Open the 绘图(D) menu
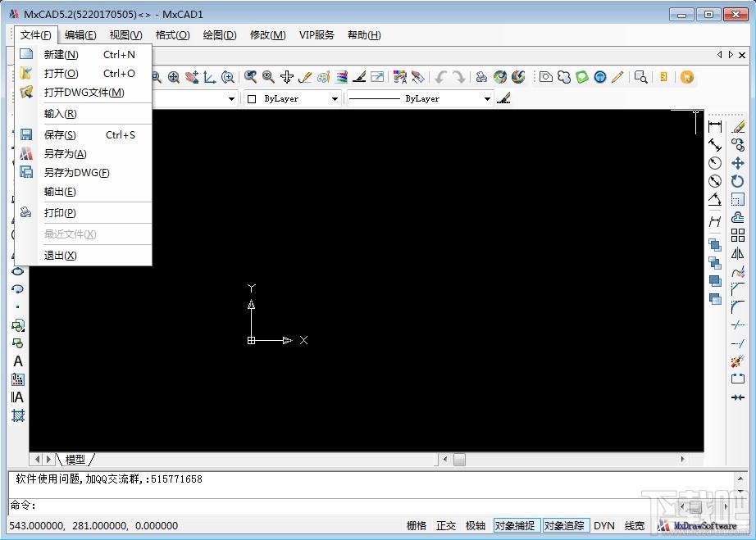This screenshot has width=756, height=540. (x=219, y=35)
